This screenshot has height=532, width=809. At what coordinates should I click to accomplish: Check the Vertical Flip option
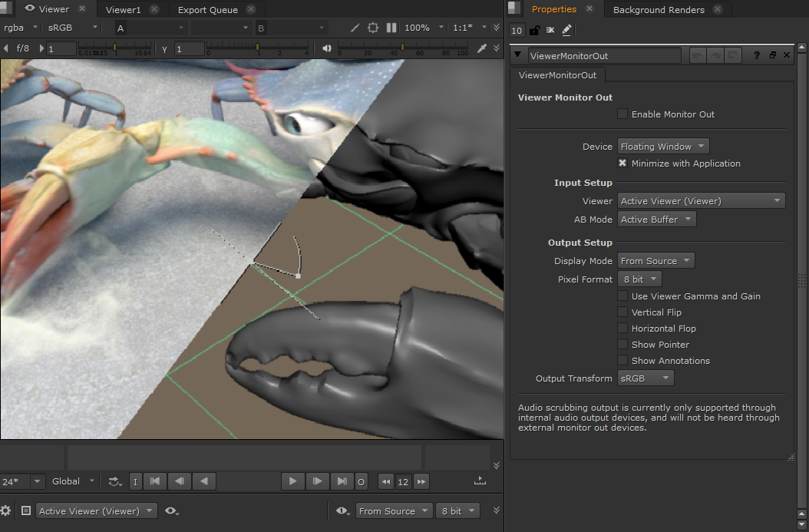click(622, 312)
